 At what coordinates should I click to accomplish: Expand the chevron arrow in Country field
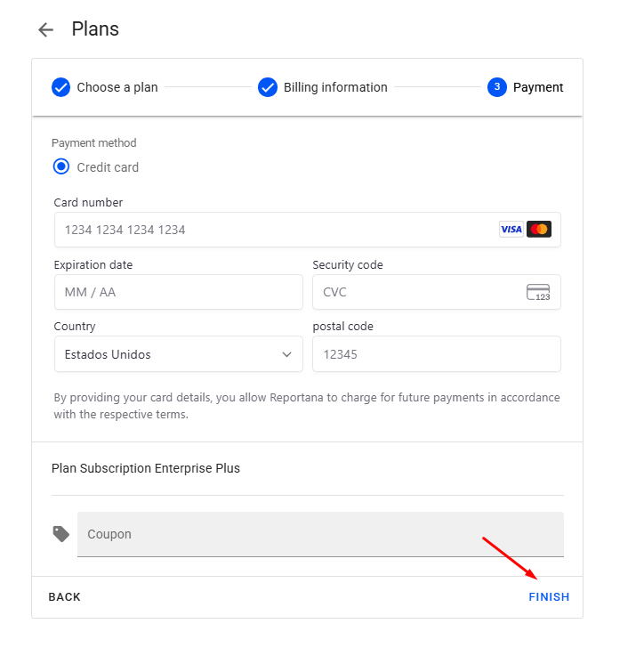(286, 354)
